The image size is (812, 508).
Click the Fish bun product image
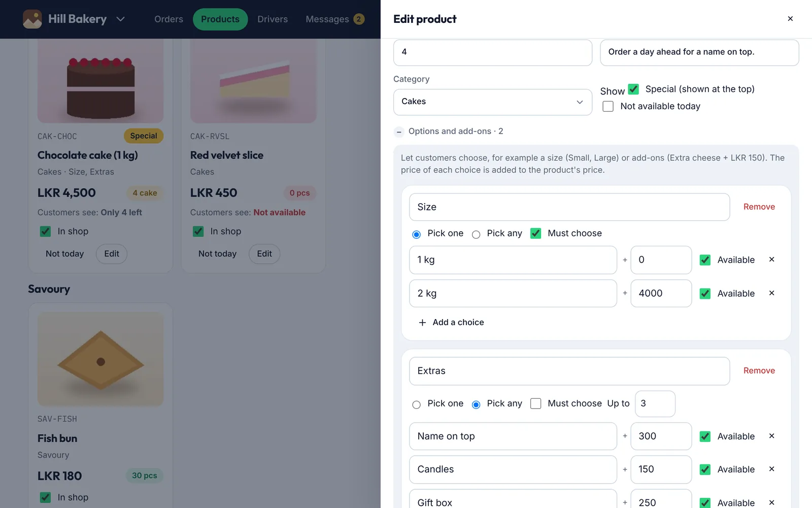(x=100, y=359)
